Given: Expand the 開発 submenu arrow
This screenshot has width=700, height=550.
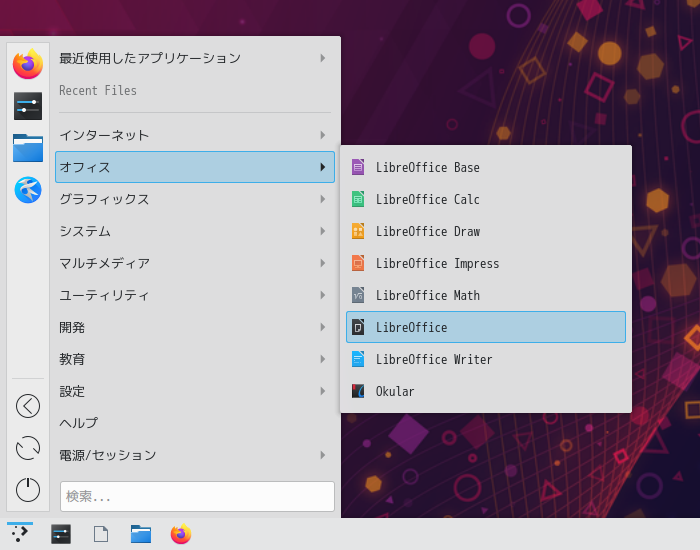Looking at the screenshot, I should point(323,327).
